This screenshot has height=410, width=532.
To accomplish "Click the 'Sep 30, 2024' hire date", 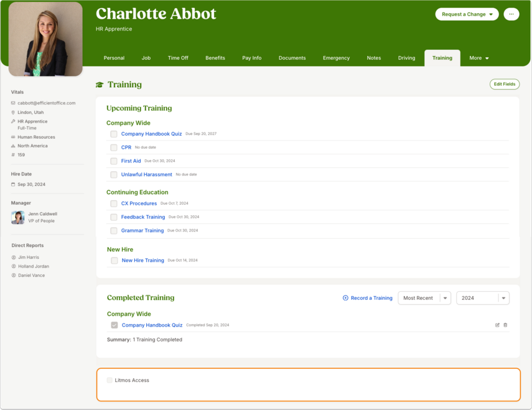I will pyautogui.click(x=32, y=185).
